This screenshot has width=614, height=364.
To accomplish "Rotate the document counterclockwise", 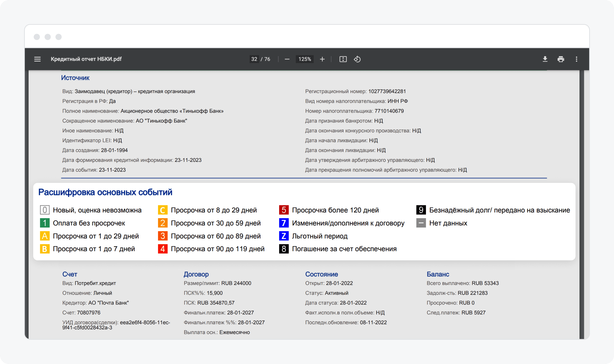I will (357, 59).
